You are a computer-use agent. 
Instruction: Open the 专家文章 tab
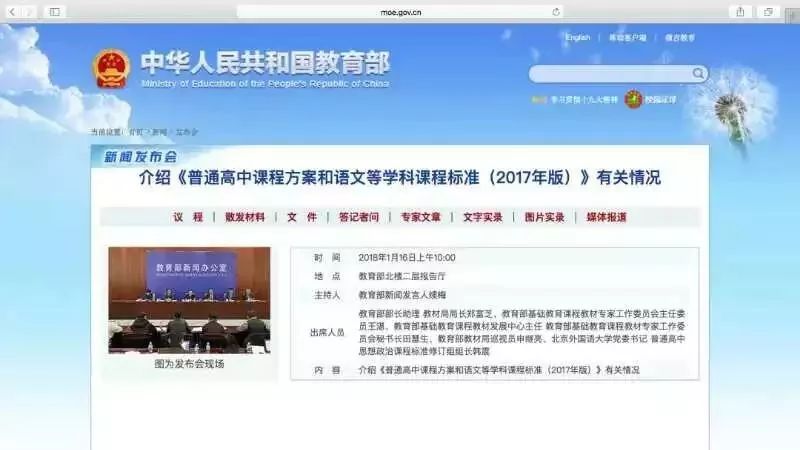point(420,217)
